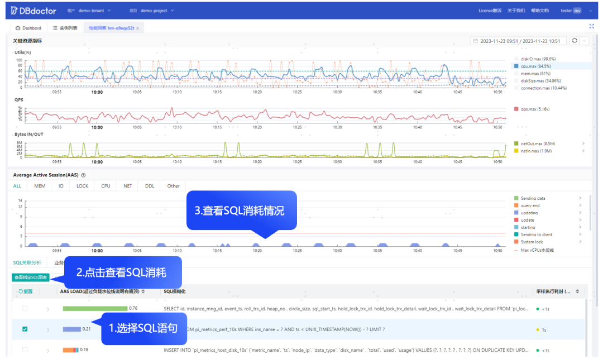Click the help icon next to Average Active Session

click(83, 175)
